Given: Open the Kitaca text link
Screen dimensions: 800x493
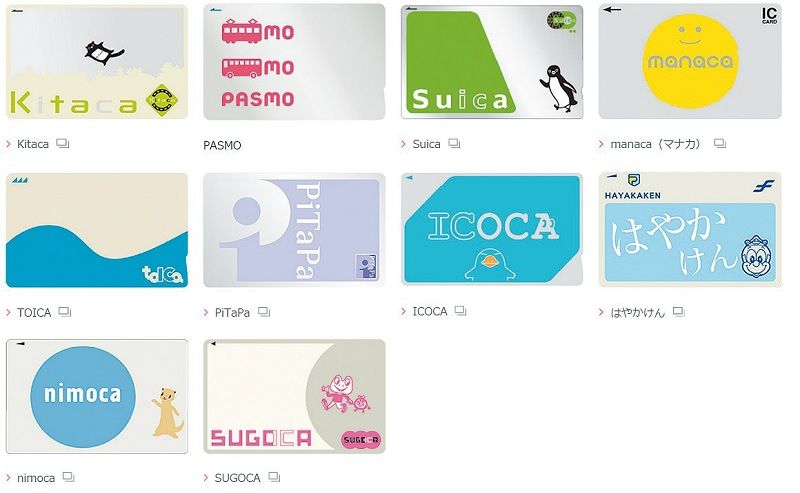Looking at the screenshot, I should 33,144.
